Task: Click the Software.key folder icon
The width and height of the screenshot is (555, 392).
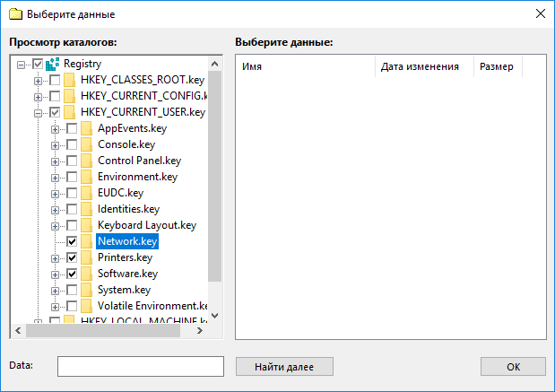Action: click(x=86, y=274)
